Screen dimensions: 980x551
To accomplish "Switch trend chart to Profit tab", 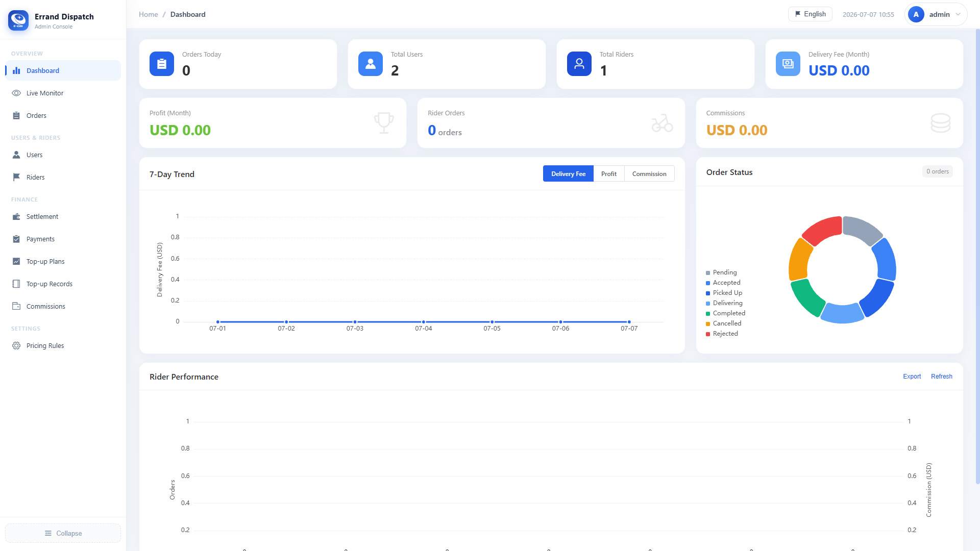I will coord(609,174).
